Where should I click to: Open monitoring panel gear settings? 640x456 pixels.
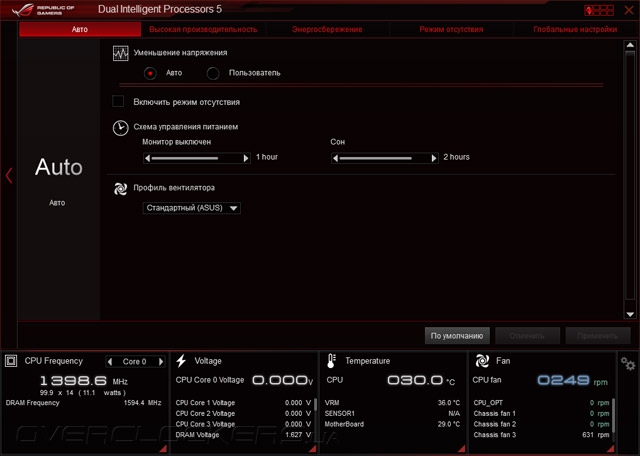pyautogui.click(x=628, y=363)
